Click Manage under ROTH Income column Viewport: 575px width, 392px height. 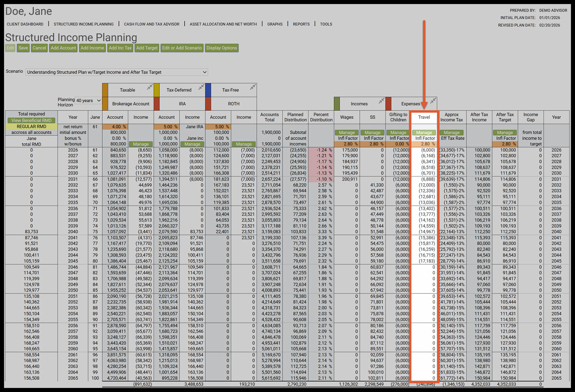point(244,144)
